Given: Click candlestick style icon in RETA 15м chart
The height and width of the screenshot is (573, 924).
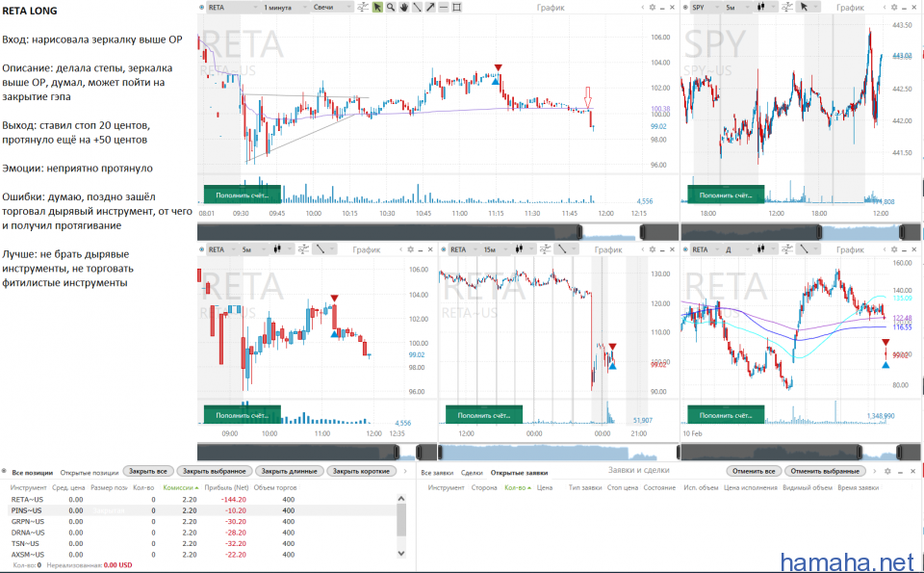Looking at the screenshot, I should tap(519, 249).
